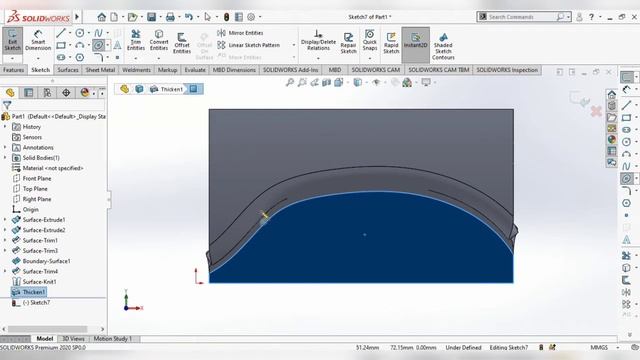Undo the last action via arrow icon
This screenshot has width=640, height=360.
click(189, 17)
